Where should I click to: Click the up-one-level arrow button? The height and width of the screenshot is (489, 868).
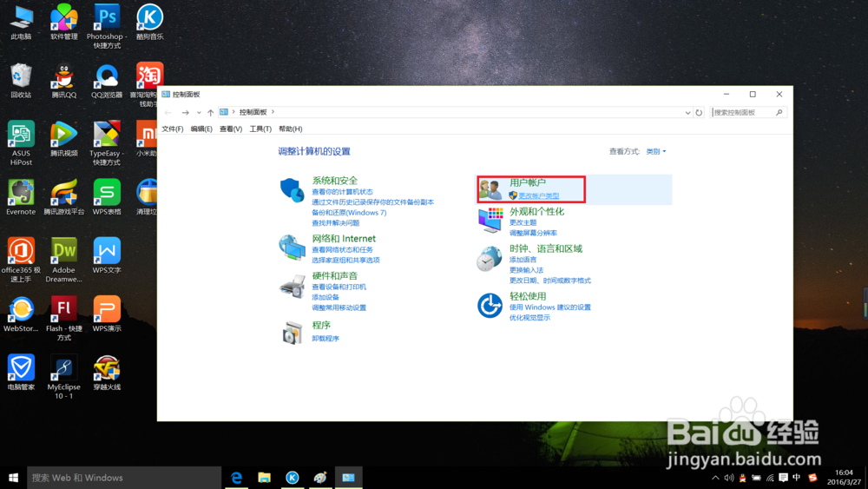pos(210,112)
